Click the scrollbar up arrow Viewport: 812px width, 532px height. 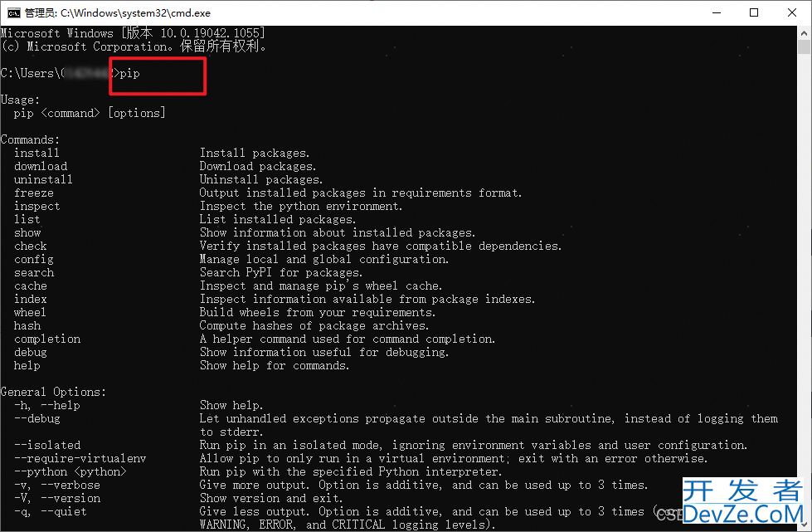[804, 32]
